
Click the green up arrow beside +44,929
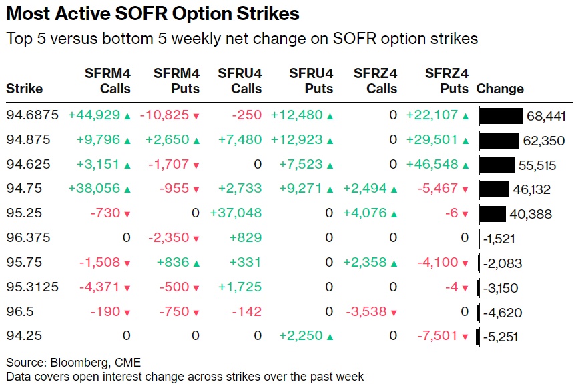(x=127, y=117)
